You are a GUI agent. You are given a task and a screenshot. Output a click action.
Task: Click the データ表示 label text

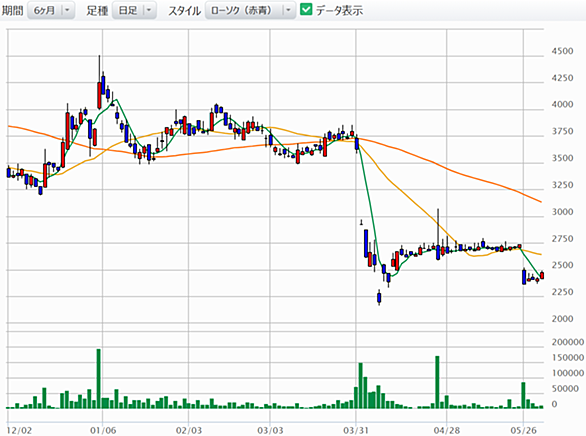click(339, 10)
